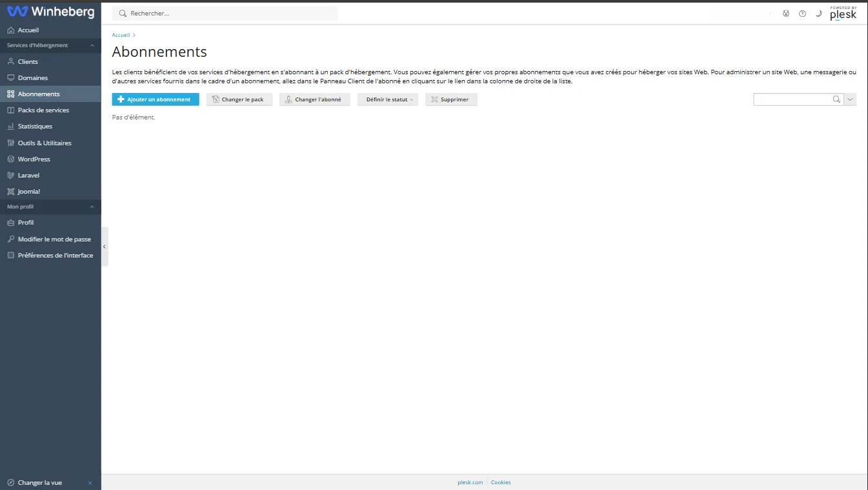Open the plesk.com footer link

pyautogui.click(x=470, y=482)
